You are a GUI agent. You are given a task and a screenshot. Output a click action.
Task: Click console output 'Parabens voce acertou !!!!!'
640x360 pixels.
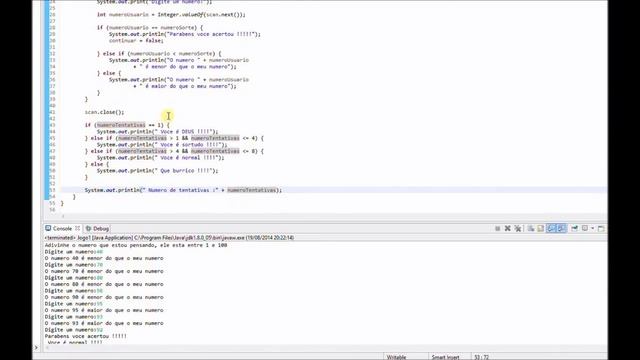click(x=85, y=336)
